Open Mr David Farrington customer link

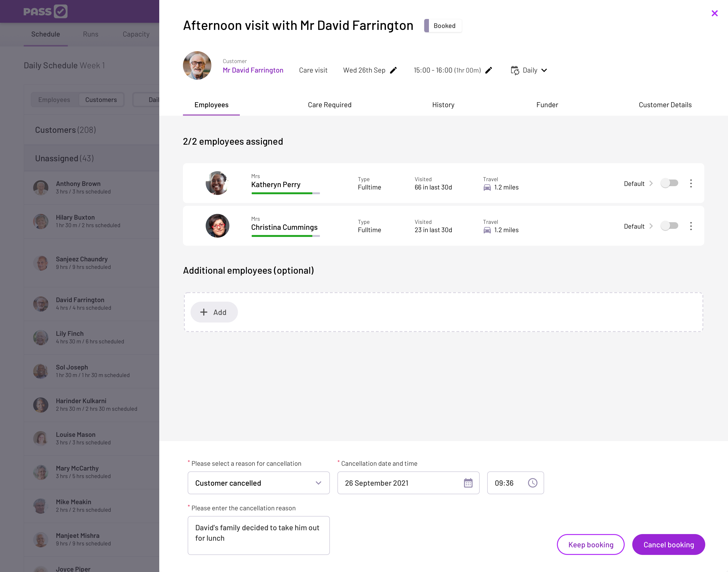[253, 70]
